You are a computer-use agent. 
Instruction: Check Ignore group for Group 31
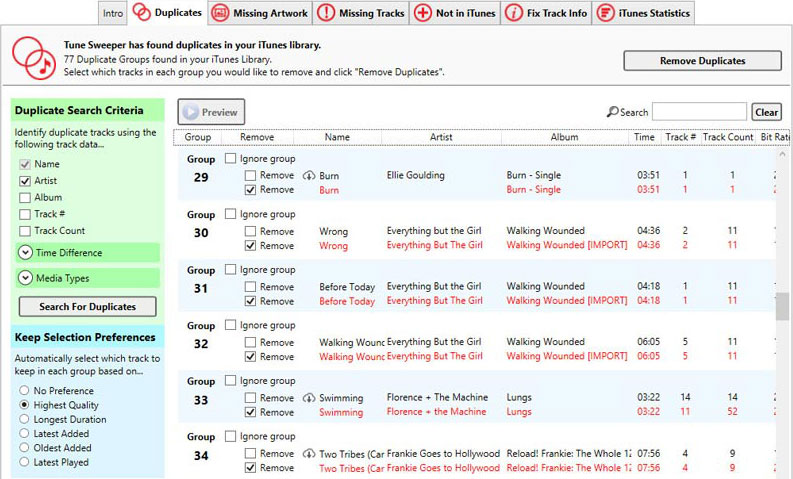click(230, 269)
